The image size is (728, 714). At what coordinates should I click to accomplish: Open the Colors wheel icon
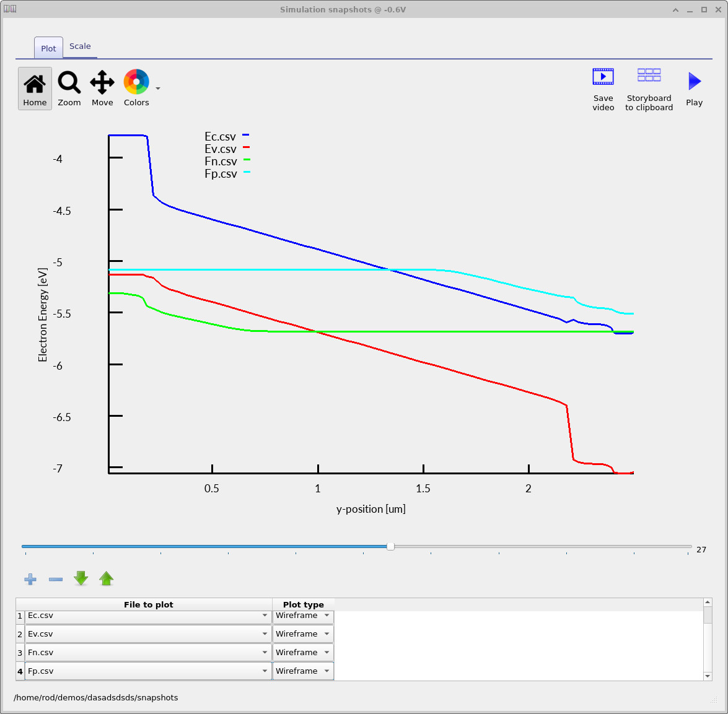pyautogui.click(x=136, y=88)
